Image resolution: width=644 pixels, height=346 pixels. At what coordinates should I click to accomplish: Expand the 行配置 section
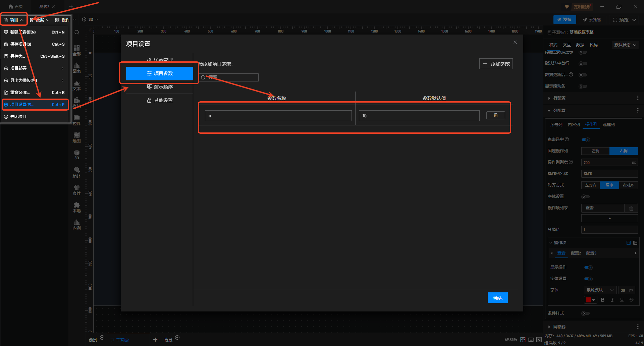(x=559, y=98)
